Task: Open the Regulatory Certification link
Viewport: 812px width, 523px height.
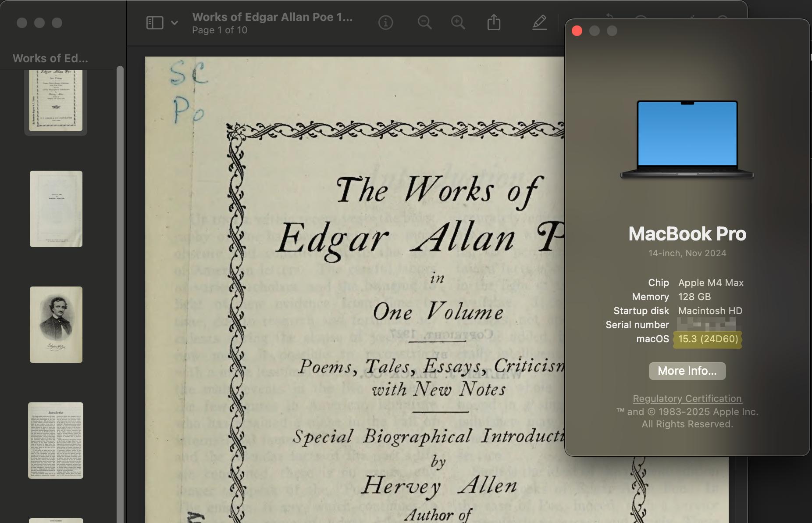Action: [687, 398]
